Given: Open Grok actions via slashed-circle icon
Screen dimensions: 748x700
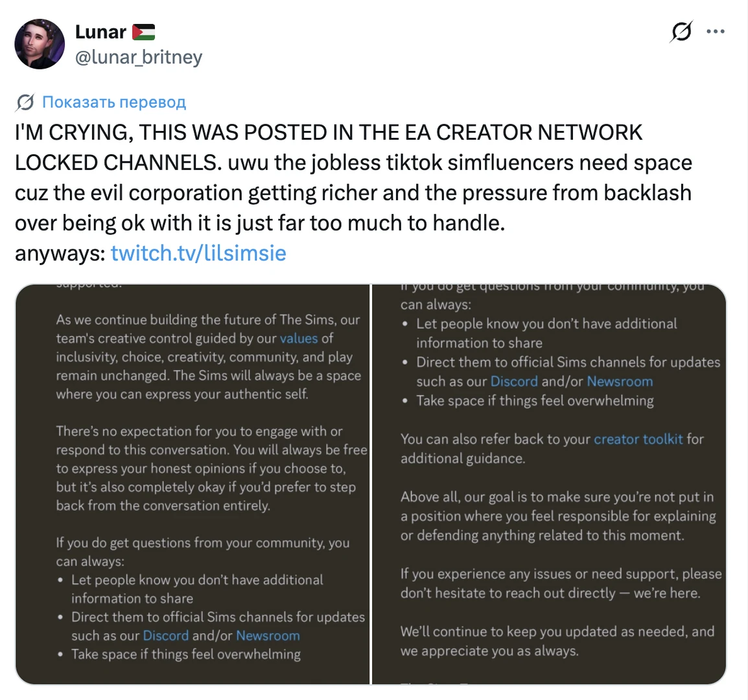Looking at the screenshot, I should [681, 31].
